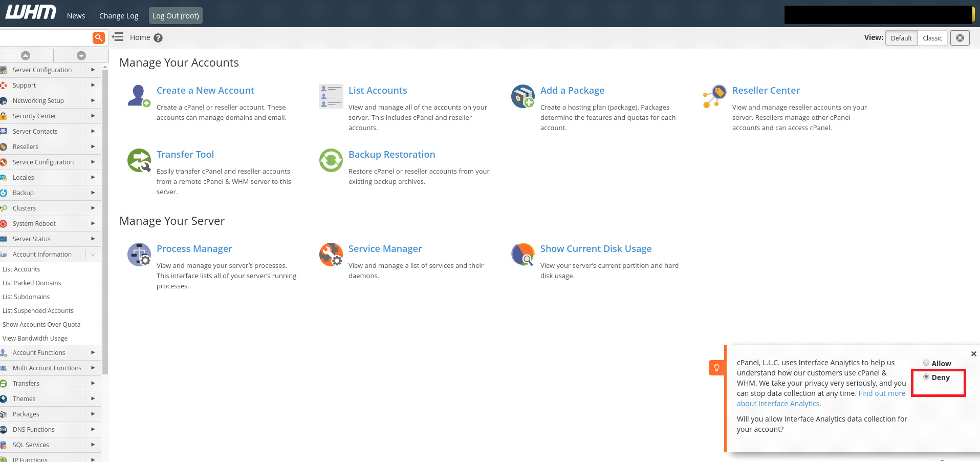This screenshot has width=980, height=462.
Task: Open the News menu item
Action: click(76, 16)
